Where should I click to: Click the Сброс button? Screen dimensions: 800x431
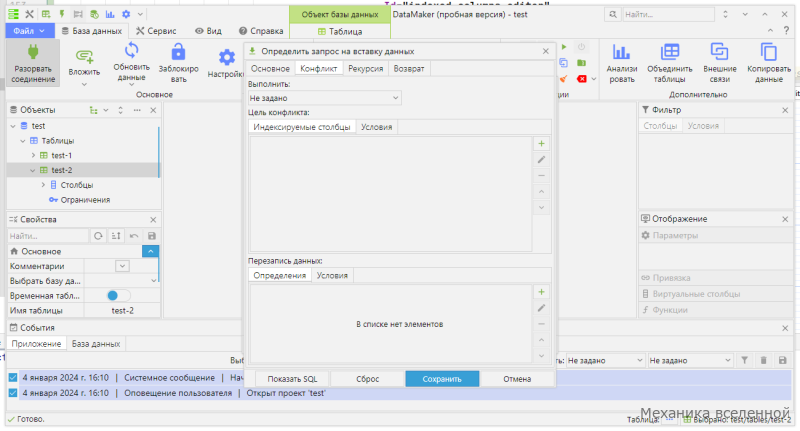(367, 379)
